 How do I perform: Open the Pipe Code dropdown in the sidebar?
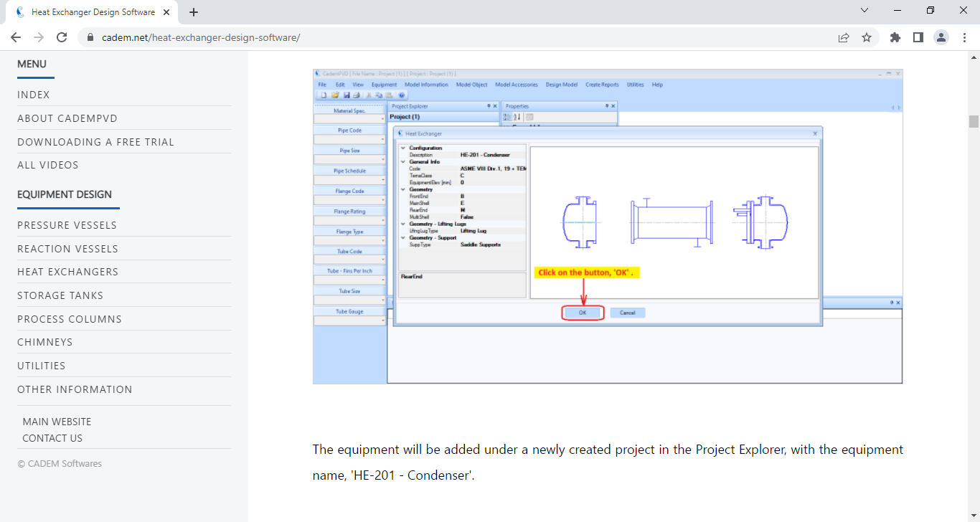click(x=383, y=138)
